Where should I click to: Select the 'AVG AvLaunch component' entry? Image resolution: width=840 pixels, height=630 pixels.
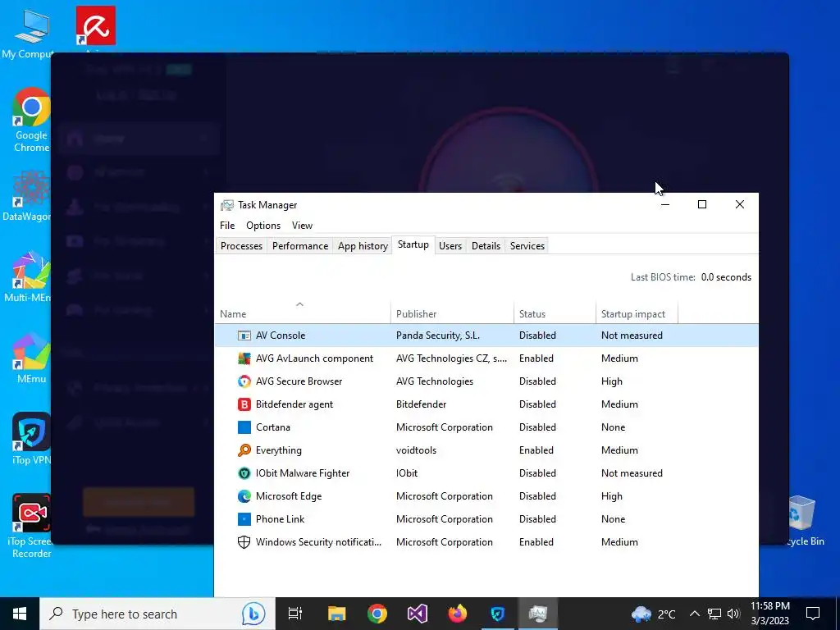(486, 358)
